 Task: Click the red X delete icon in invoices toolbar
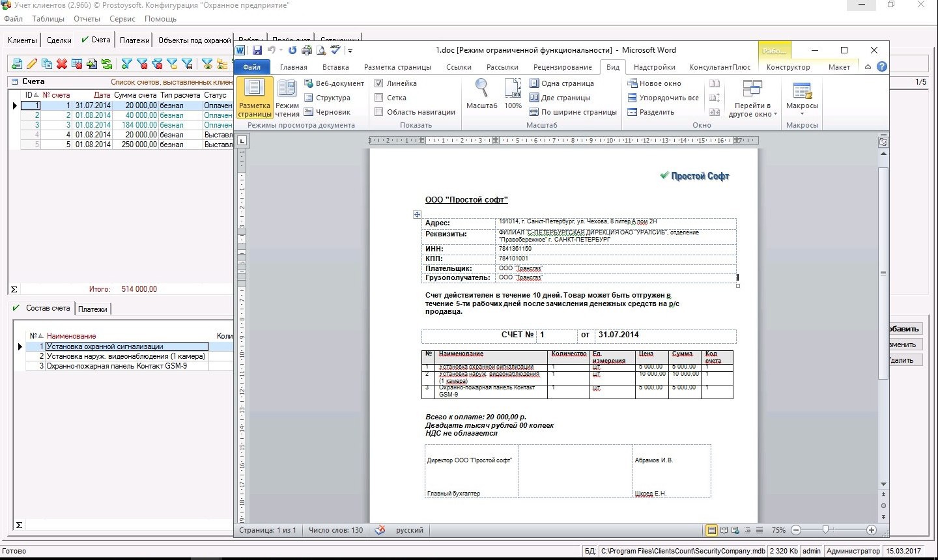(62, 64)
